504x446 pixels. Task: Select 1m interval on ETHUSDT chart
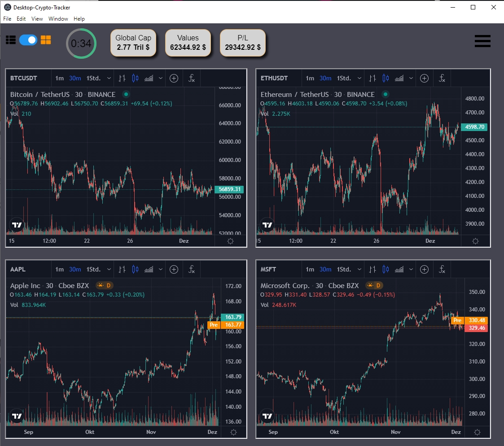[310, 78]
